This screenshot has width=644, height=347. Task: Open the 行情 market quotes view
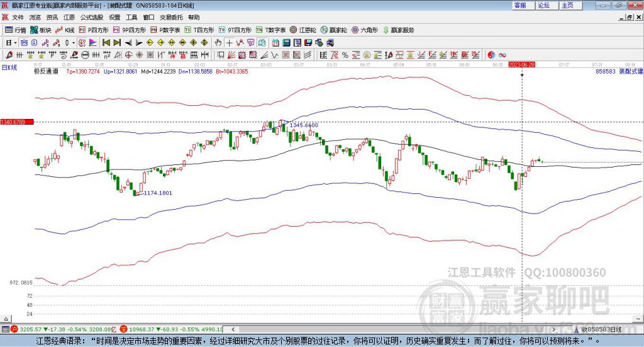15,30
